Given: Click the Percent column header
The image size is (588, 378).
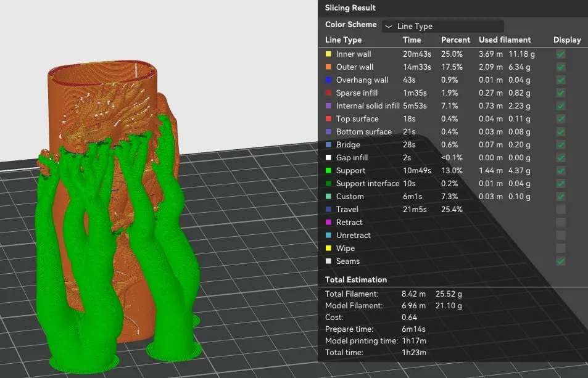Looking at the screenshot, I should point(455,39).
